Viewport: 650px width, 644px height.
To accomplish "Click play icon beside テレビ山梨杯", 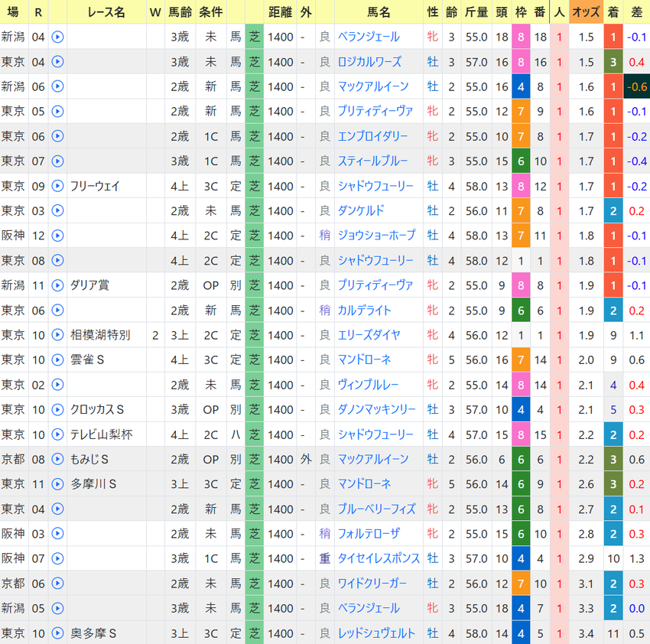I will (x=57, y=434).
